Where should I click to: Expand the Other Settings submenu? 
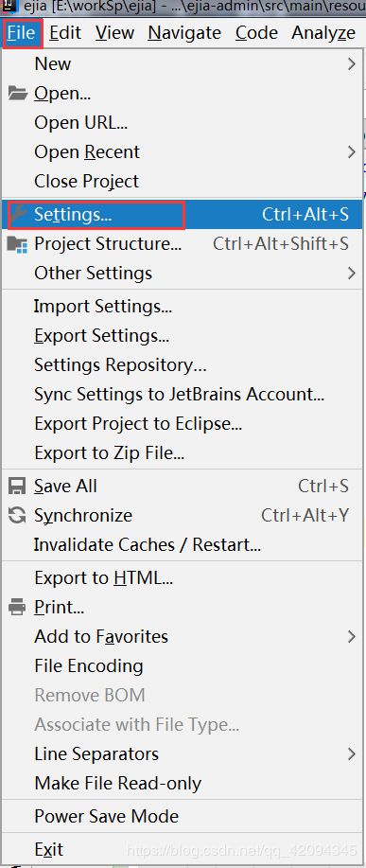click(x=183, y=273)
